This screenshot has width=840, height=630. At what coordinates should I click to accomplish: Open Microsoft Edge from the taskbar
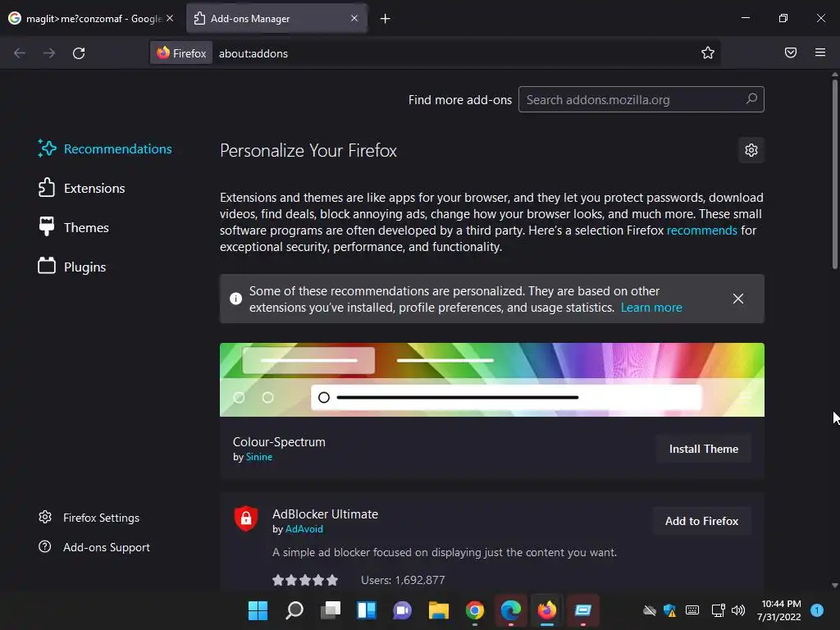pos(510,610)
